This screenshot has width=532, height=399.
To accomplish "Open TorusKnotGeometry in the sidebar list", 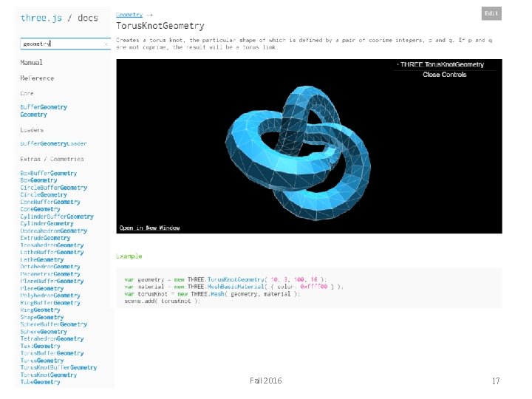I will (x=49, y=375).
